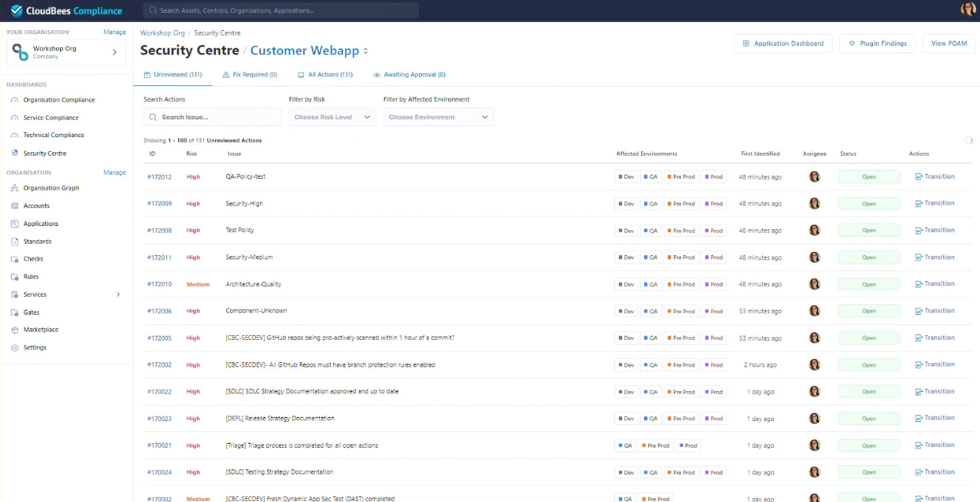980x502 pixels.
Task: Click the Checks sidebar icon
Action: pyautogui.click(x=15, y=259)
